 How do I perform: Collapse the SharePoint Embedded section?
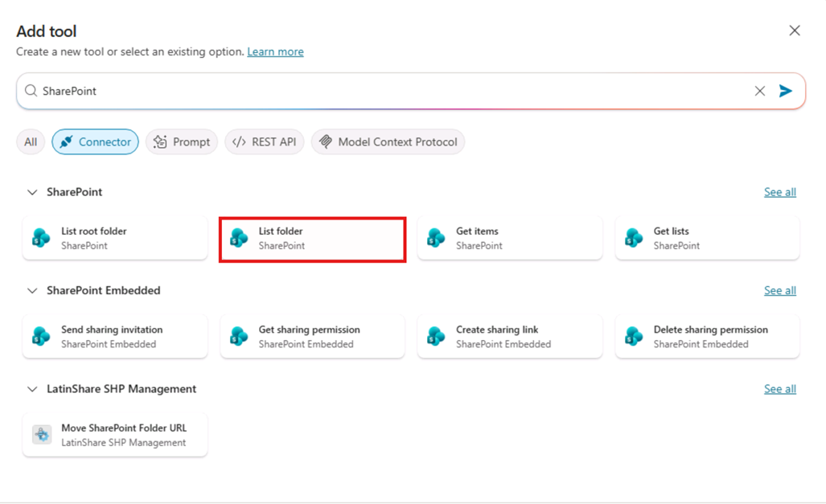pos(32,291)
